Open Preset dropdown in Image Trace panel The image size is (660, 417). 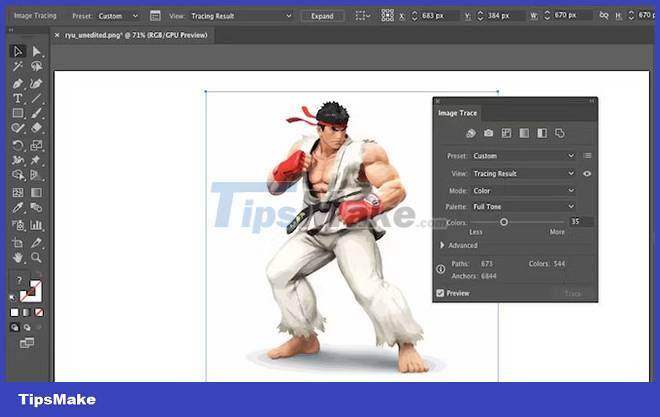[x=523, y=156]
